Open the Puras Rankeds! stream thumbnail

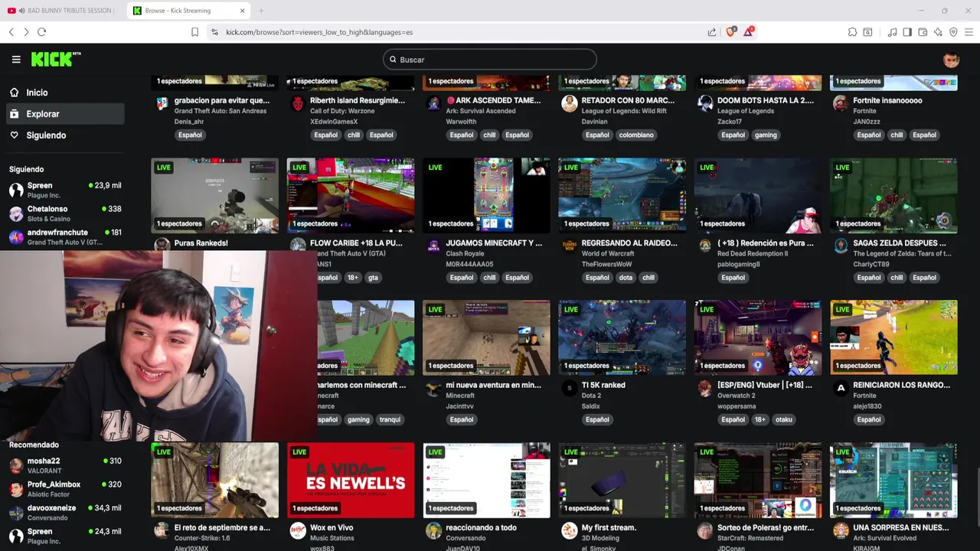click(x=214, y=195)
